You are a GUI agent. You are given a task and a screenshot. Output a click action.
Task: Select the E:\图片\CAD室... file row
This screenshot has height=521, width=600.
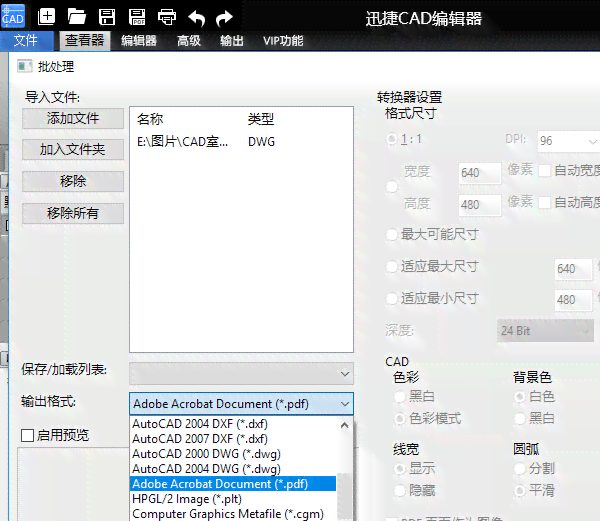tap(241, 142)
